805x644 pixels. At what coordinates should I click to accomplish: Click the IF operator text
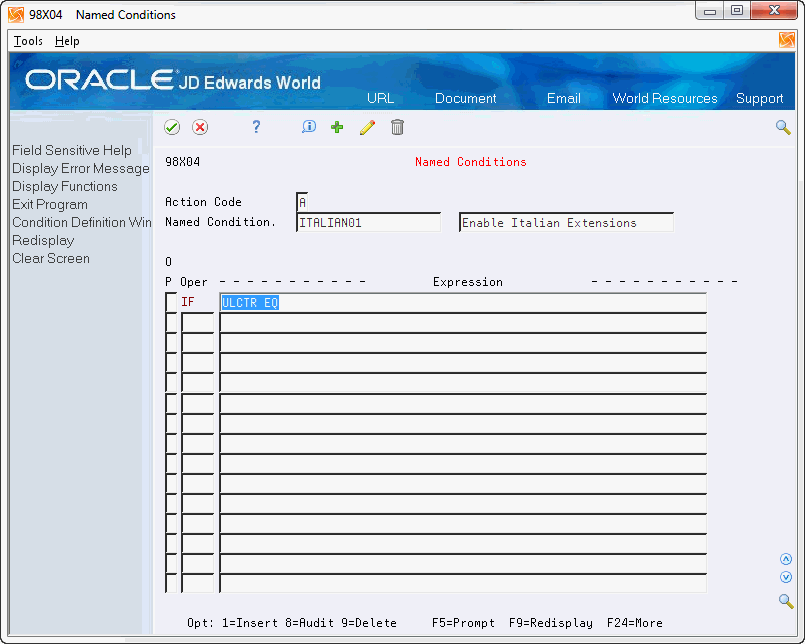point(188,302)
